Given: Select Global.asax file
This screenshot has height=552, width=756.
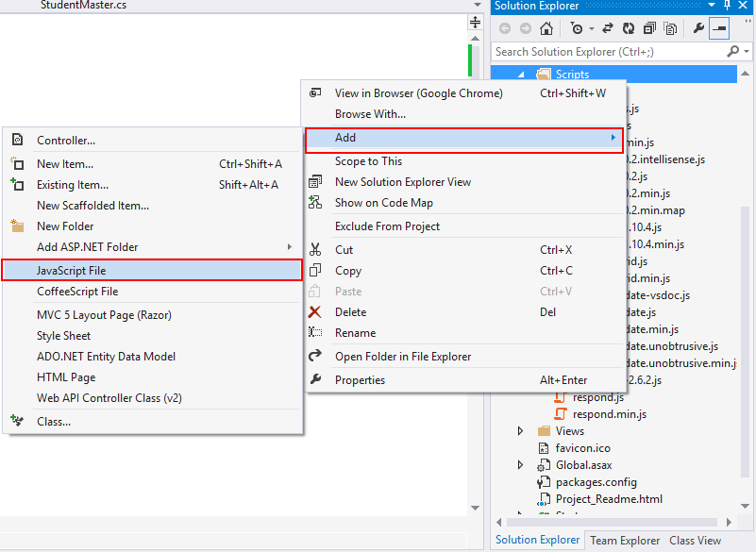Looking at the screenshot, I should [584, 465].
